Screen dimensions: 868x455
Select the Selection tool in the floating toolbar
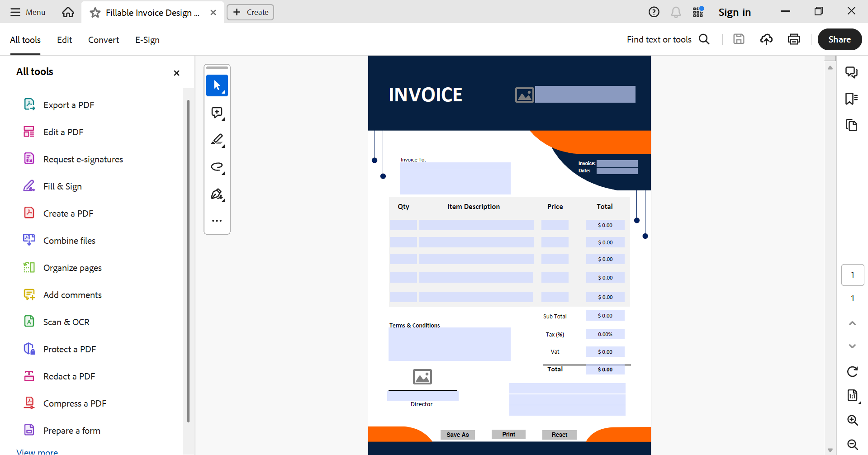(x=217, y=85)
